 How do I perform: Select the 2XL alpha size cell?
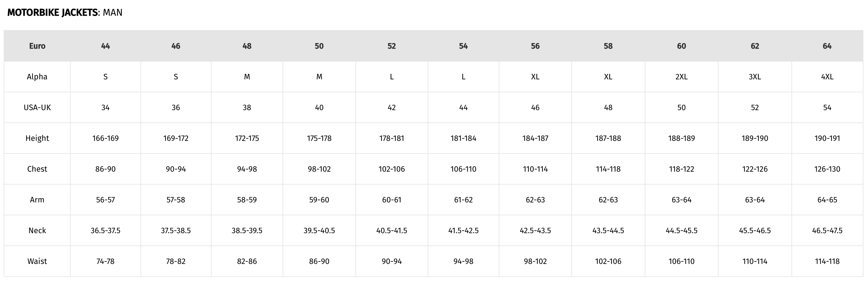pyautogui.click(x=681, y=77)
